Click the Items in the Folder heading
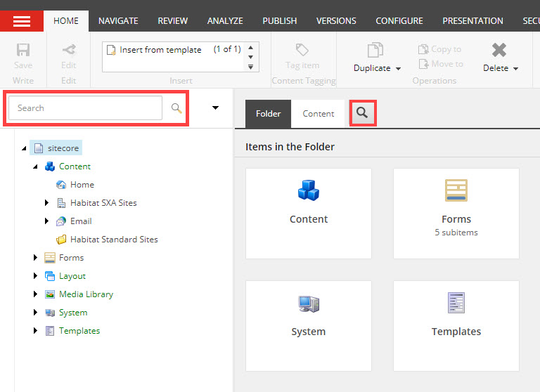 point(290,147)
